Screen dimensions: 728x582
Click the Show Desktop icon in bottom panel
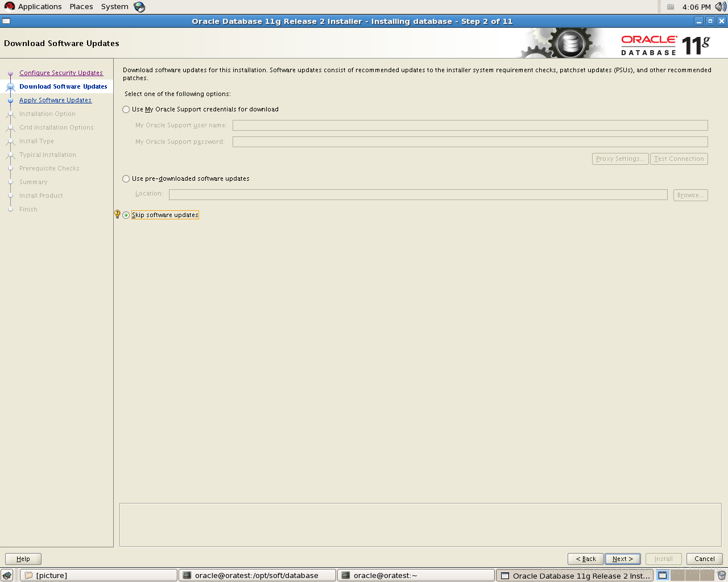[x=7, y=575]
